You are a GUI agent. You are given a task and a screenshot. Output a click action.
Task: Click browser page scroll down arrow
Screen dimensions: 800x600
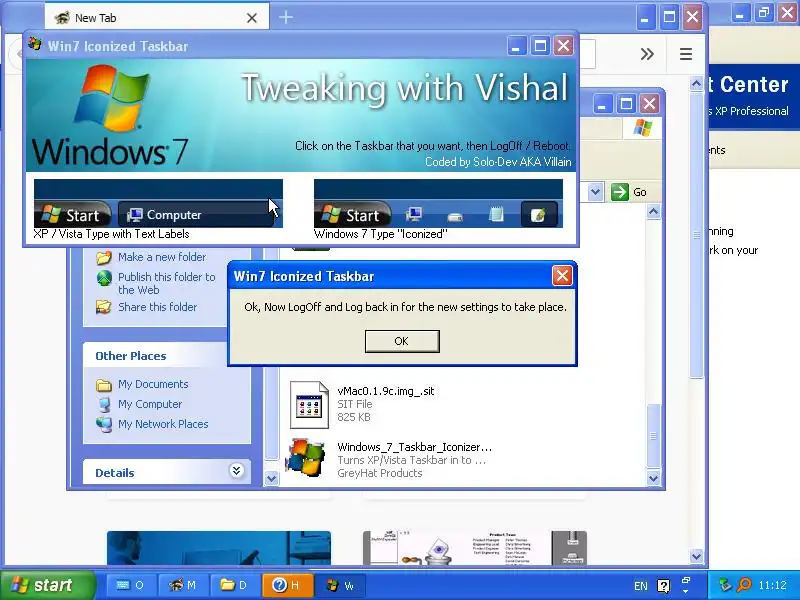tap(696, 556)
